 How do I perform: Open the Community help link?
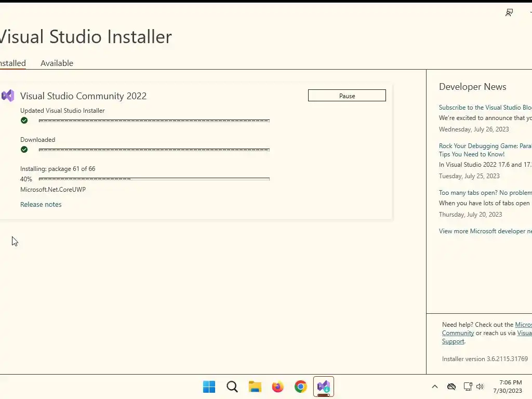pos(458,333)
